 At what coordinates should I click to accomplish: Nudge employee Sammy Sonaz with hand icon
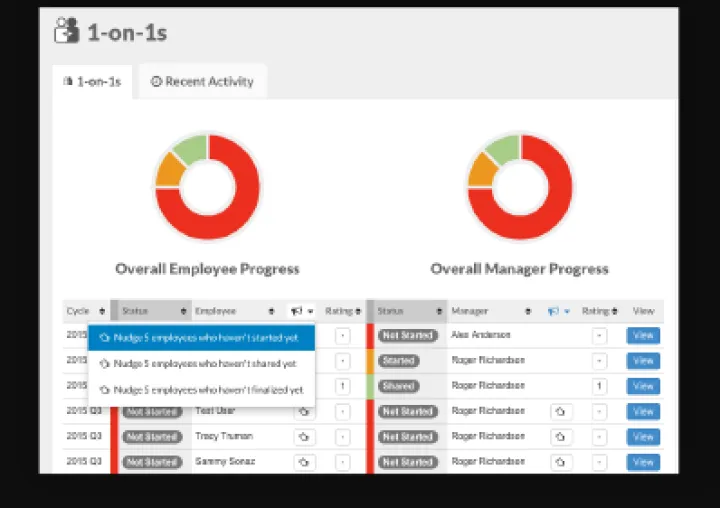[x=304, y=462]
